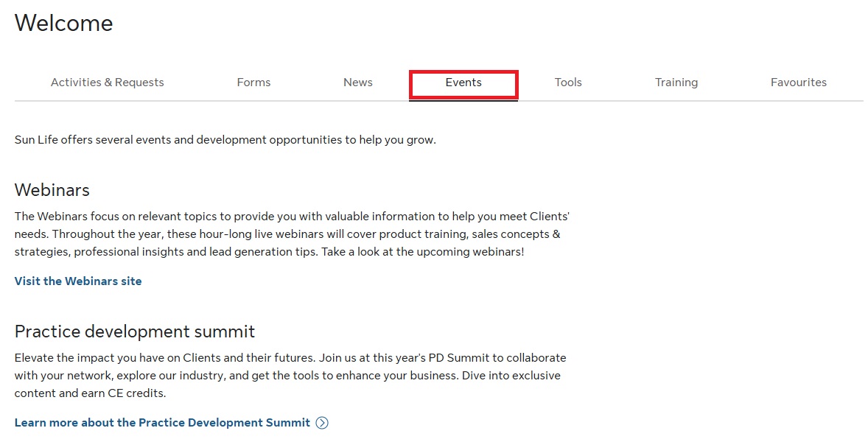View the Favourites tab
The image size is (868, 442).
pyautogui.click(x=799, y=83)
